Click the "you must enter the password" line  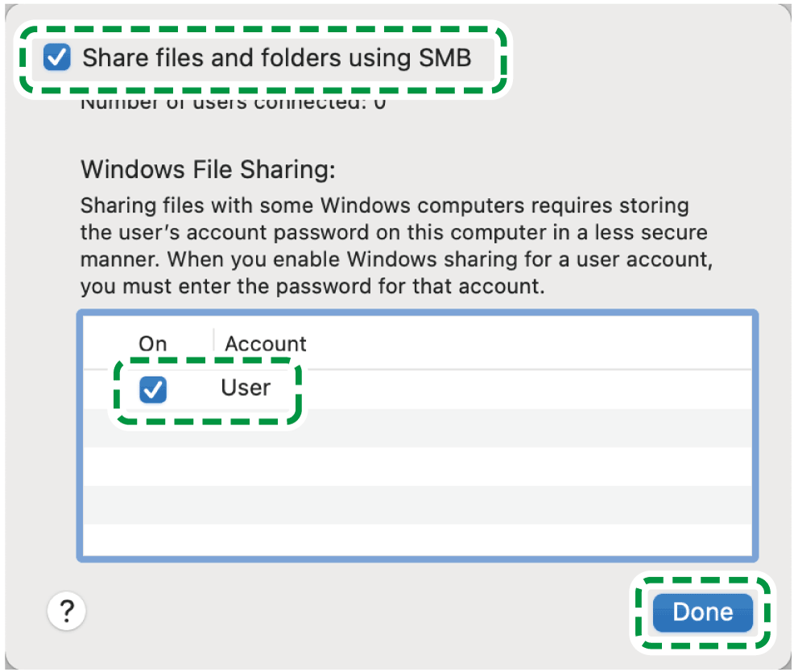pyautogui.click(x=312, y=287)
